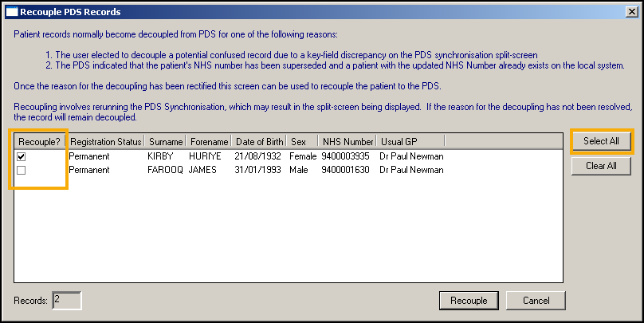This screenshot has height=323, width=644.
Task: Sort by NHS Number column header
Action: pos(347,141)
